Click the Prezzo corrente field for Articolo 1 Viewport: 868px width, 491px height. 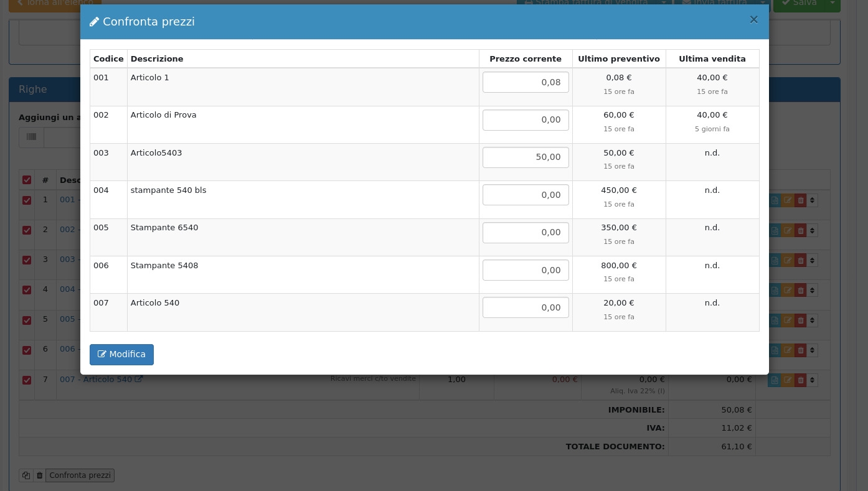(526, 82)
